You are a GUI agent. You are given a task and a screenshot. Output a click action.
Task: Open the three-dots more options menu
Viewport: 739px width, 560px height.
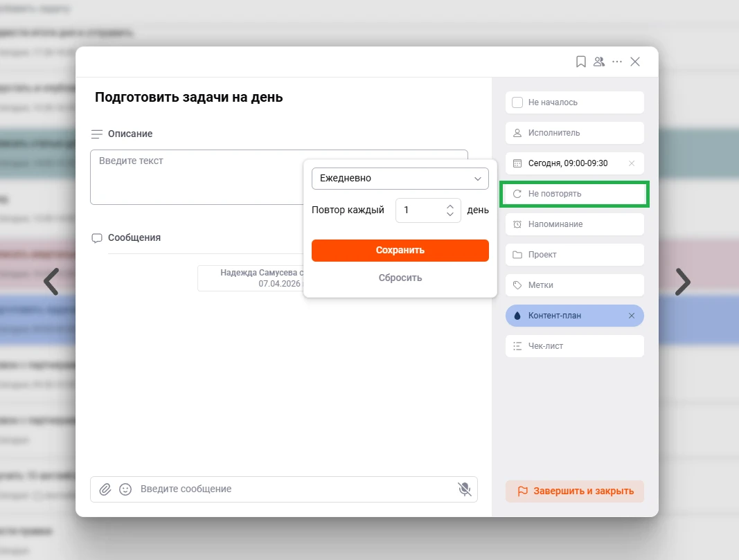pos(617,62)
